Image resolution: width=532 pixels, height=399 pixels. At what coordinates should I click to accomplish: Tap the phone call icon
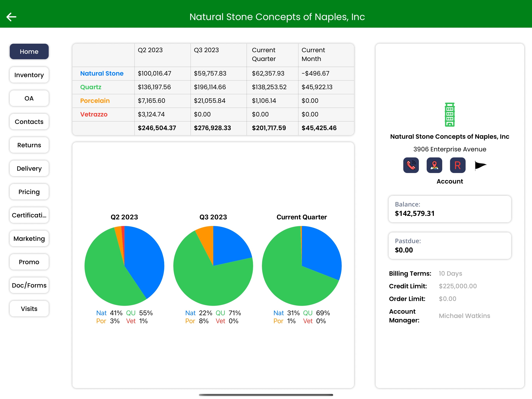click(x=411, y=165)
